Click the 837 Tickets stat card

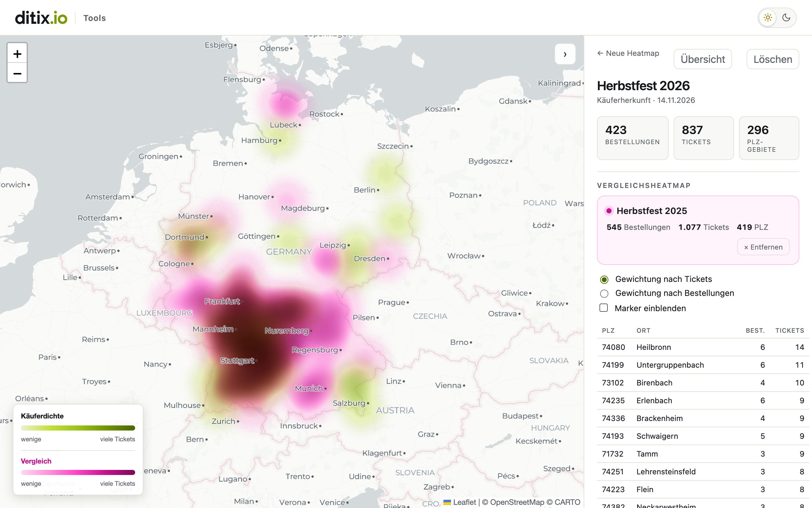tap(704, 138)
